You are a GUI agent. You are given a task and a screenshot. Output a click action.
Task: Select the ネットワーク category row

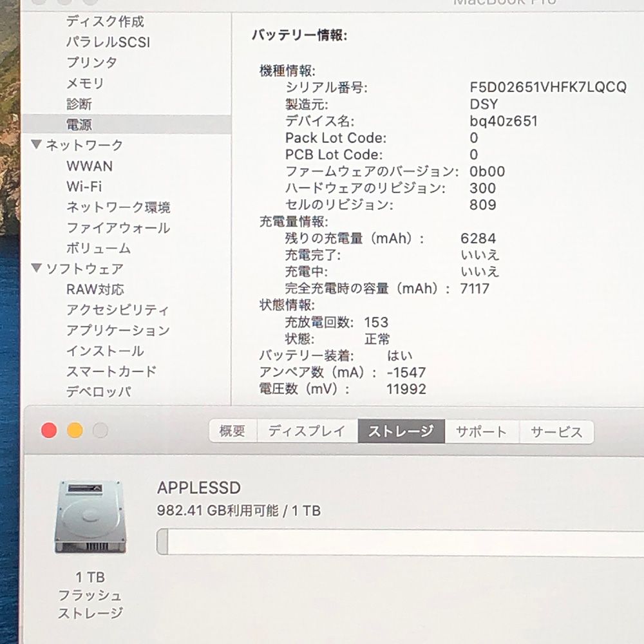(84, 145)
